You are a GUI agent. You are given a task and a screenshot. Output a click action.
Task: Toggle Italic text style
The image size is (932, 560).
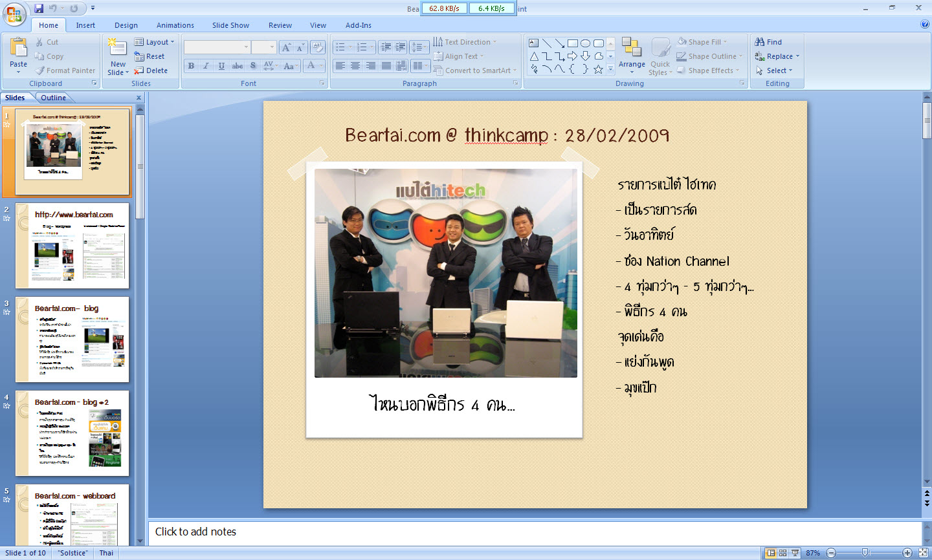(206, 66)
